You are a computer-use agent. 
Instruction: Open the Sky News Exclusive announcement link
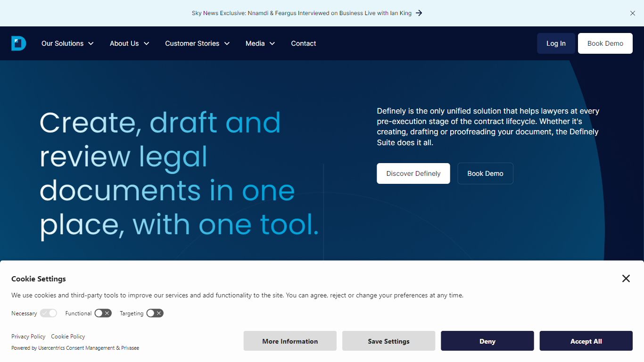tap(302, 13)
